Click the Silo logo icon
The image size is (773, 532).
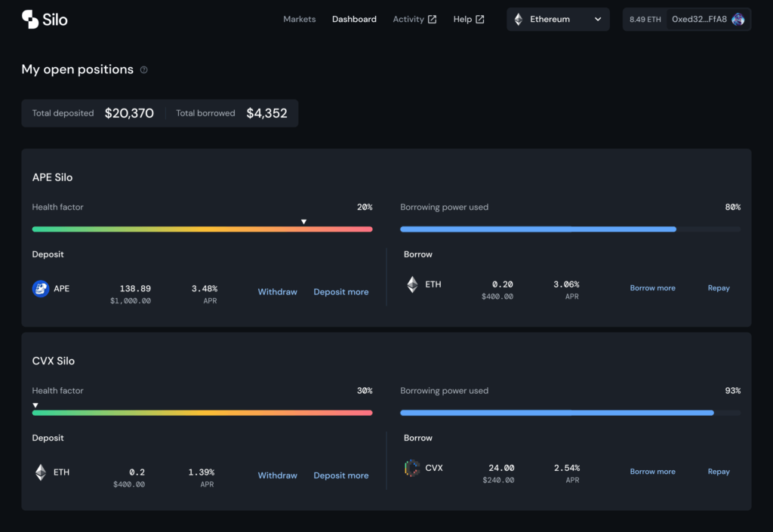30,19
